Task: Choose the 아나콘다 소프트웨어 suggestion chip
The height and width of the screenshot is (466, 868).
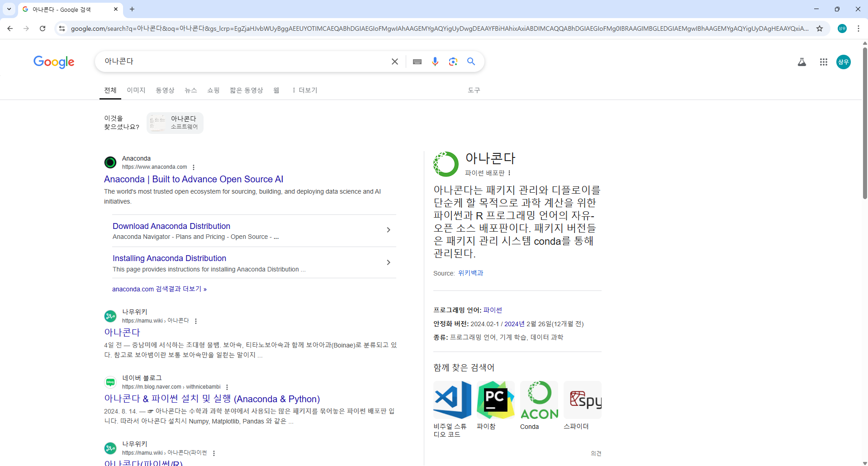Action: tap(175, 123)
